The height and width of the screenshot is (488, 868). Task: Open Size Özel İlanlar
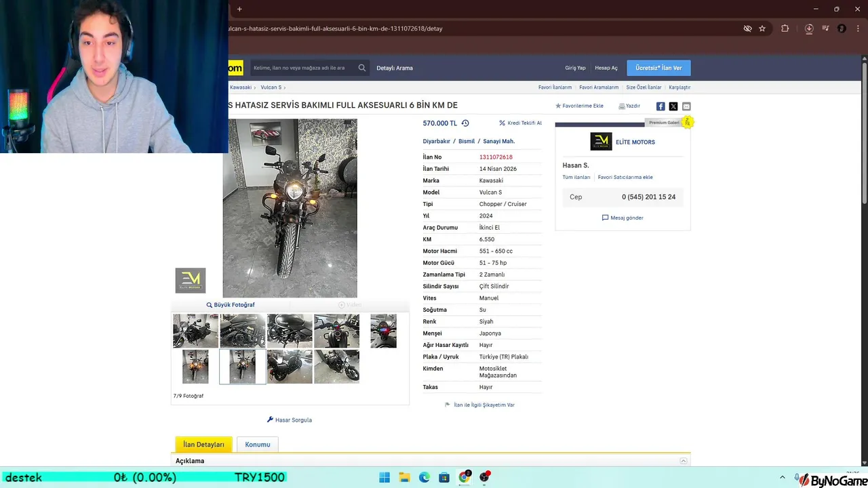tap(644, 87)
